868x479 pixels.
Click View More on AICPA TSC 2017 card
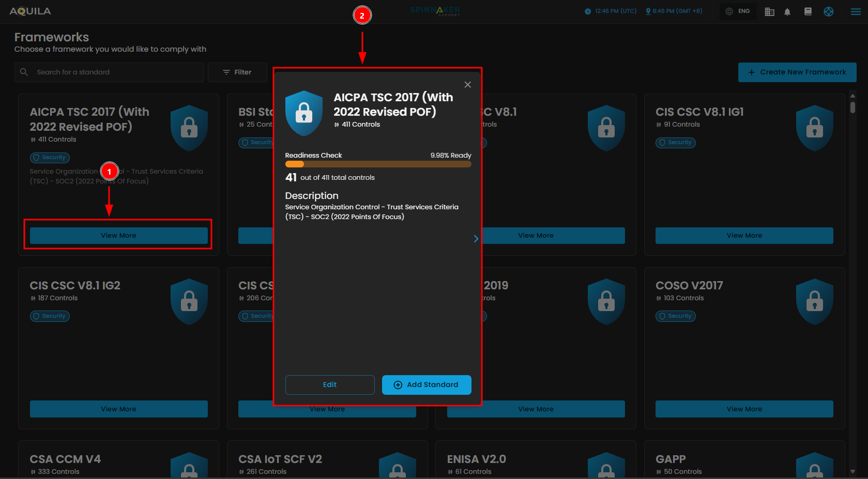tap(118, 236)
